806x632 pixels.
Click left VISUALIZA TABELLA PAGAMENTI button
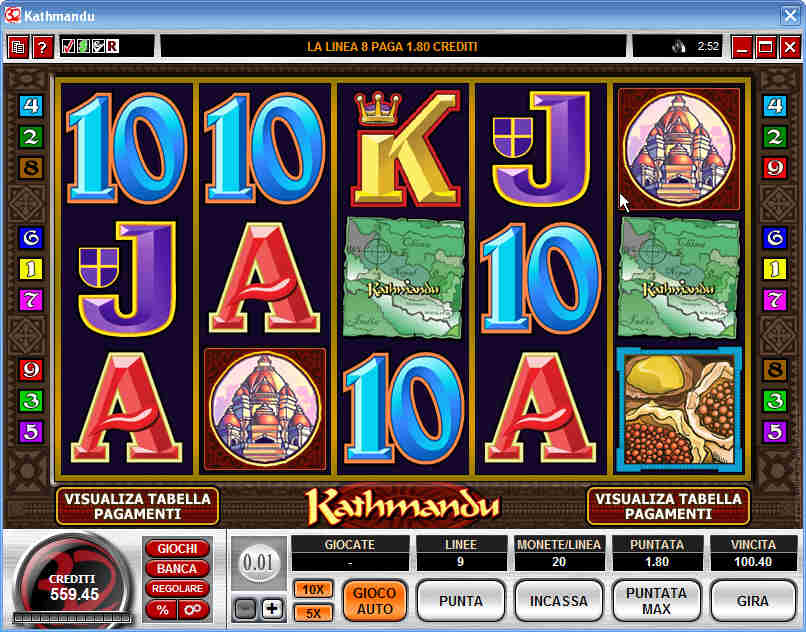(x=137, y=507)
